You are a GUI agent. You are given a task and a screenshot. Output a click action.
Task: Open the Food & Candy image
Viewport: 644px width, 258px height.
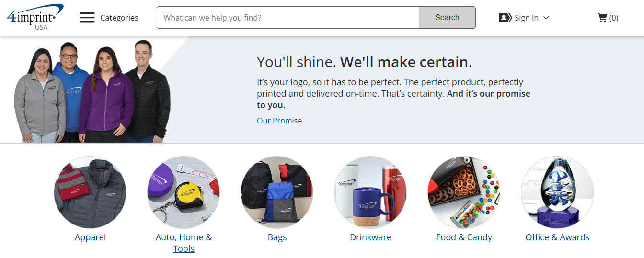[464, 192]
